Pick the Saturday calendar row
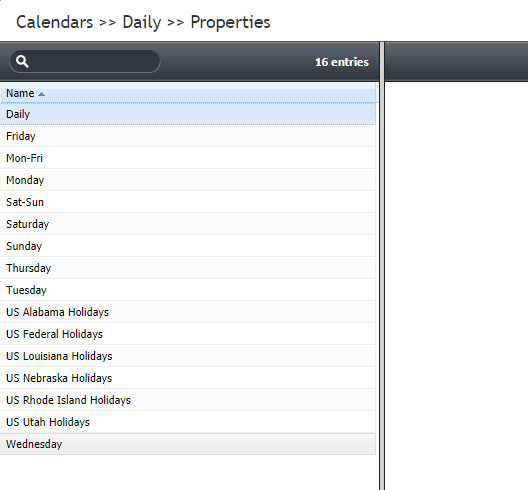528x490 pixels. pos(188,224)
